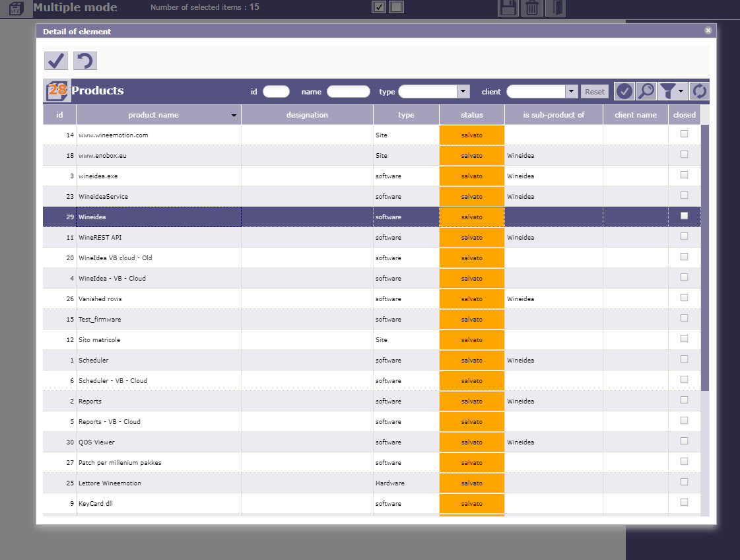Image resolution: width=740 pixels, height=560 pixels.
Task: Open product name column sort arrow
Action: 234,116
